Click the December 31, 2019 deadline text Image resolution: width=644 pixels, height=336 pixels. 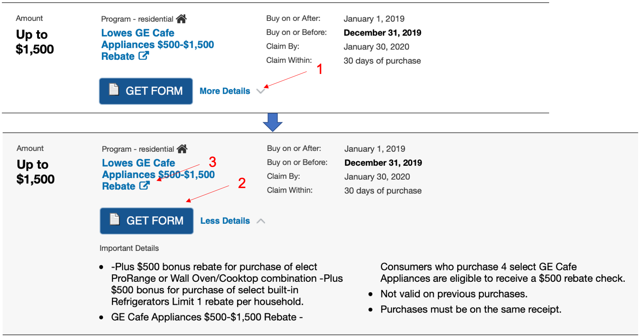(x=382, y=33)
